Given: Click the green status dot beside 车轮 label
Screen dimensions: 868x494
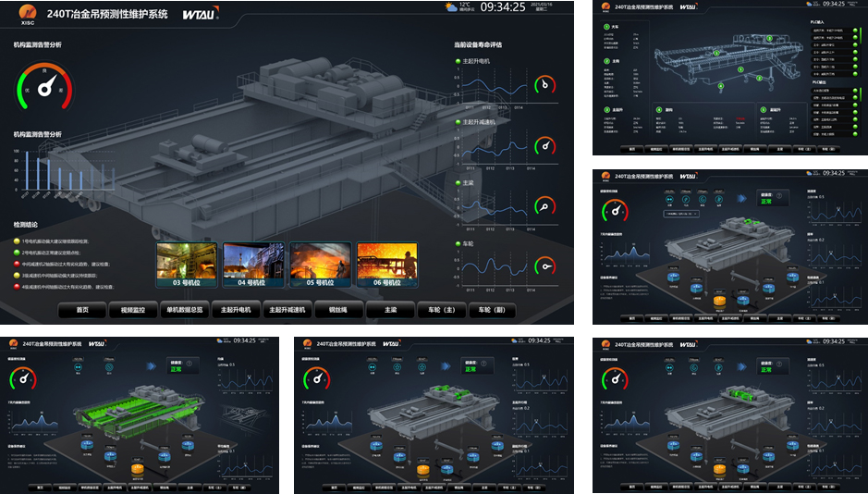Looking at the screenshot, I should (457, 244).
